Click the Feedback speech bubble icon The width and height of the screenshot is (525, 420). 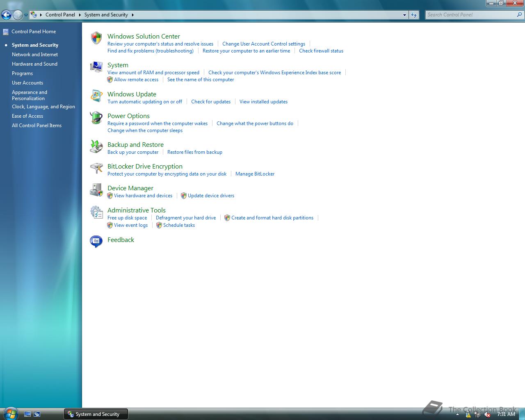(x=96, y=241)
